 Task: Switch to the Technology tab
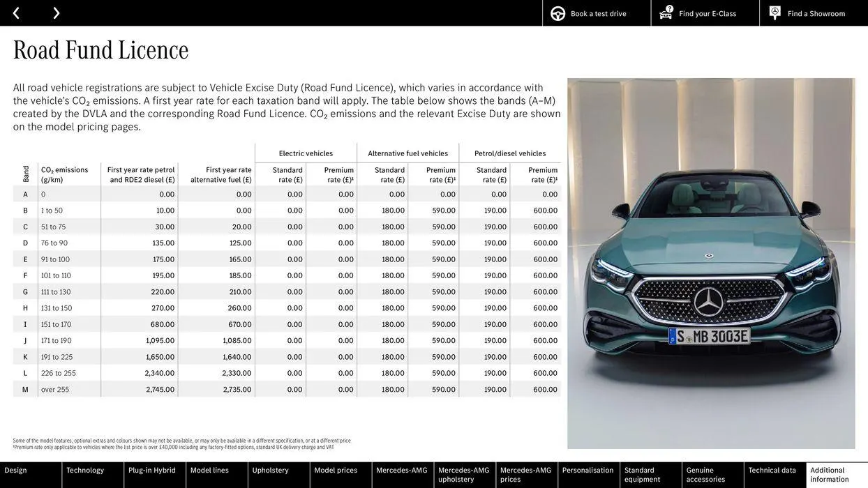[x=84, y=469]
